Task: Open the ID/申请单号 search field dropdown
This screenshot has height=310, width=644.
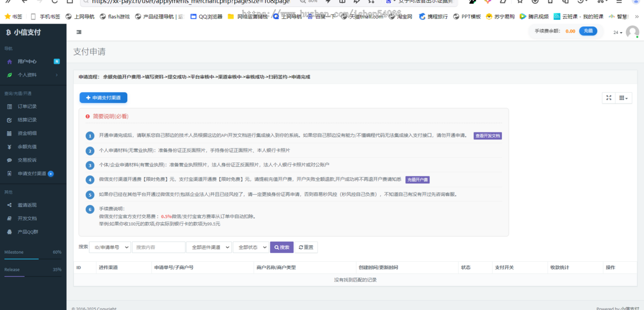Action: tap(109, 247)
